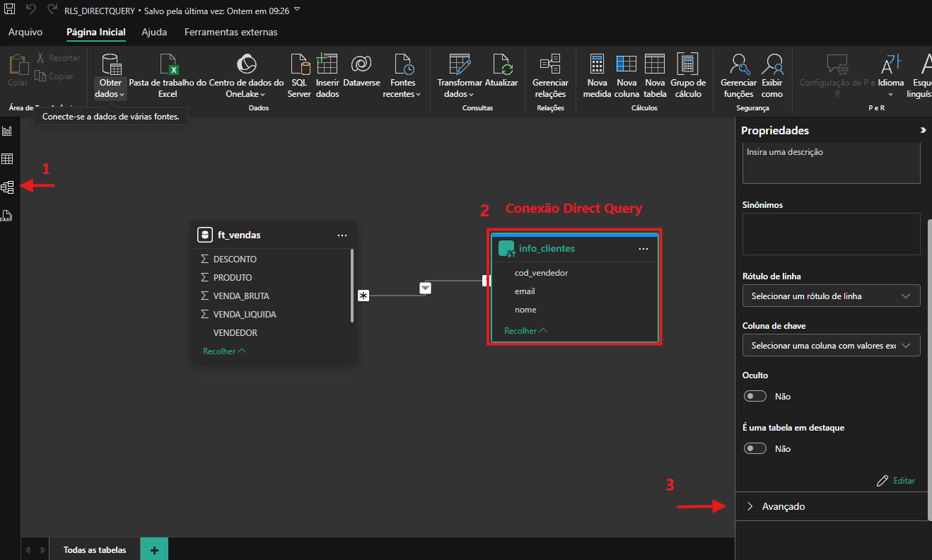The width and height of the screenshot is (932, 560).
Task: Expand the Avançado section
Action: pos(784,506)
